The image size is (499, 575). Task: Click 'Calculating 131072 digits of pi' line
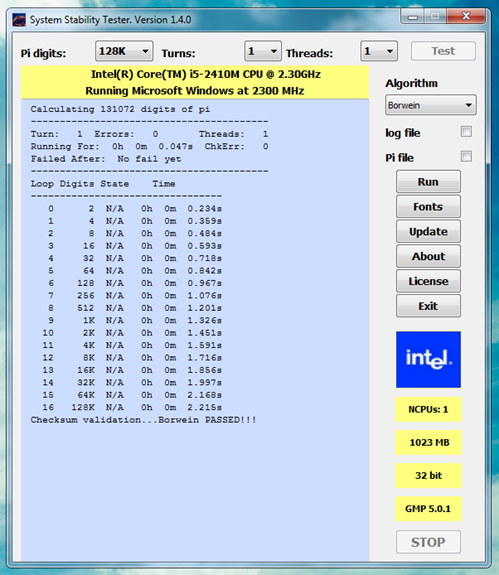[x=120, y=109]
